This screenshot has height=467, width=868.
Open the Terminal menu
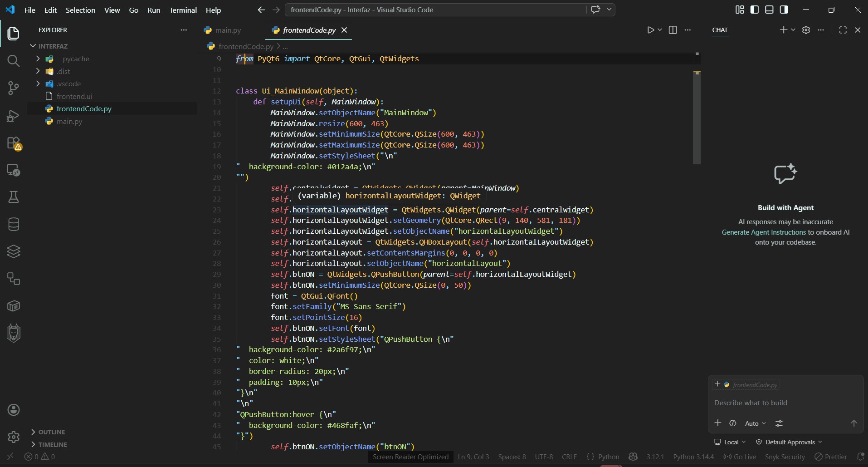[x=183, y=10]
